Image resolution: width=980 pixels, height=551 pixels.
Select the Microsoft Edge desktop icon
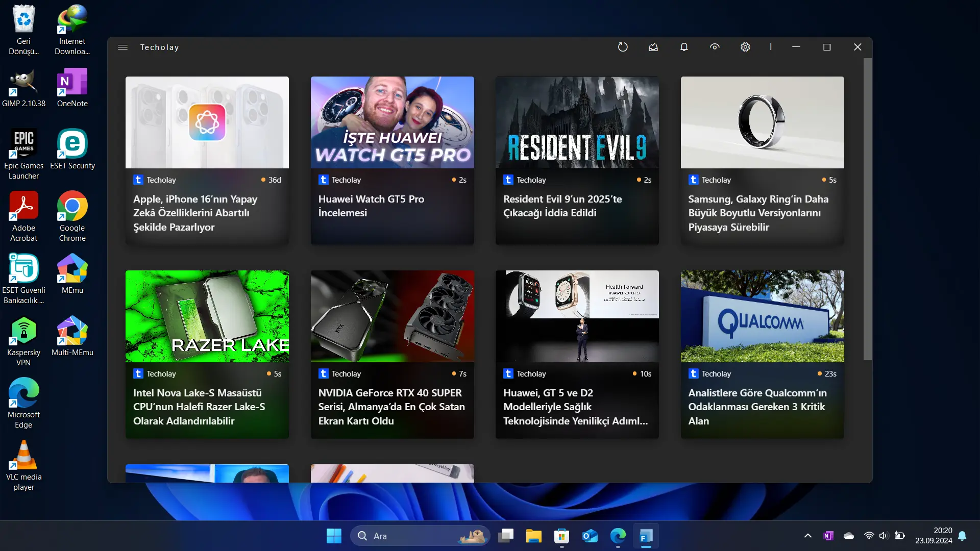coord(23,403)
